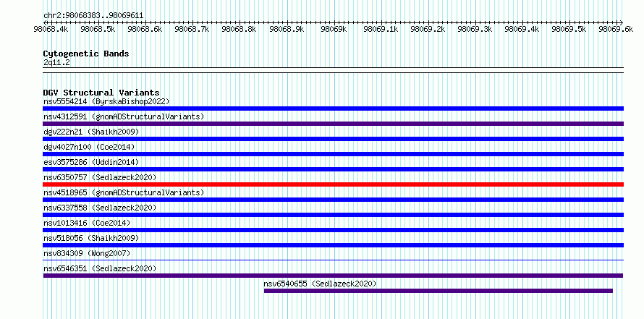Image resolution: width=644 pixels, height=319 pixels.
Task: Select the blue bar under dgv222n21
Action: (334, 139)
